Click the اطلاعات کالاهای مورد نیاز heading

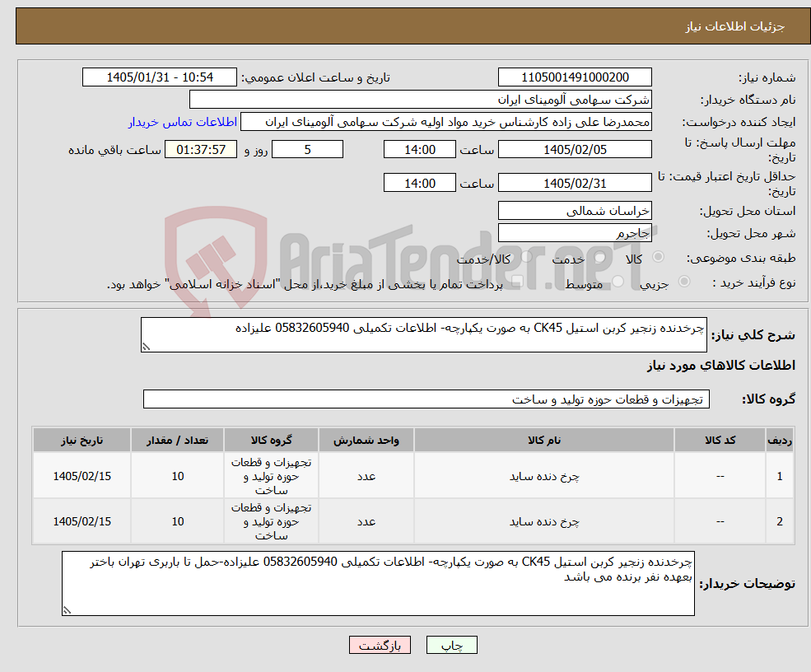tap(721, 365)
